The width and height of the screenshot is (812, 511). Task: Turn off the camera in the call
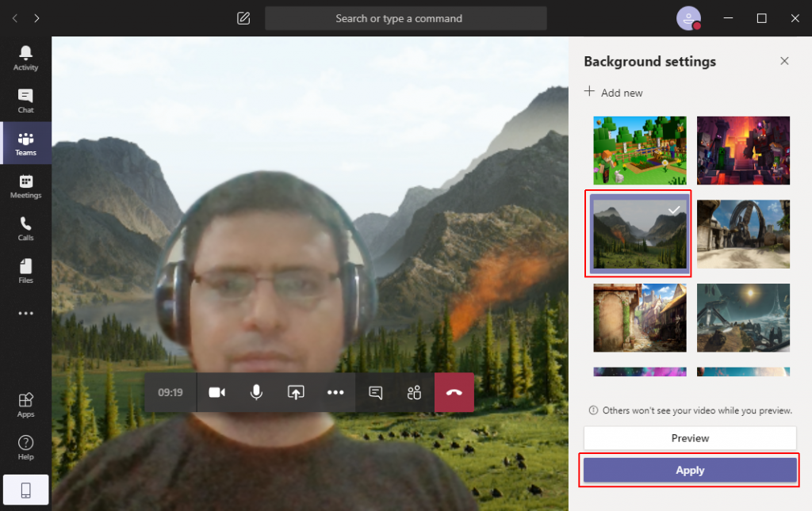(216, 392)
